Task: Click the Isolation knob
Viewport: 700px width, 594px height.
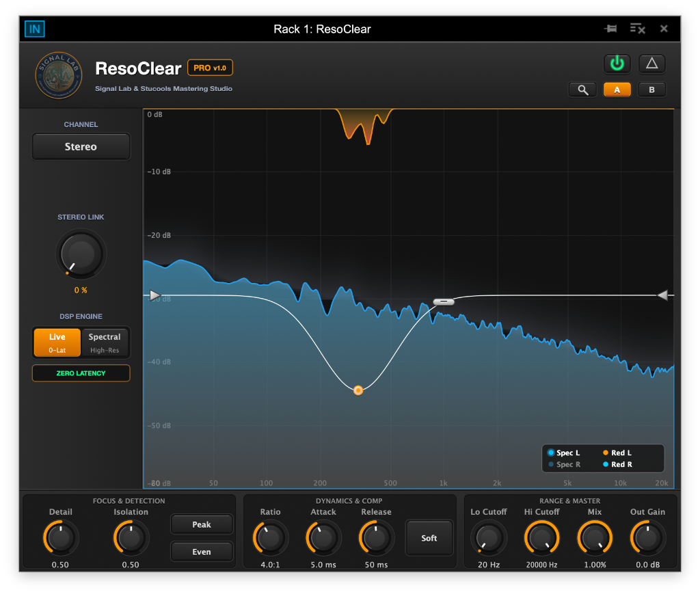Action: coord(131,538)
